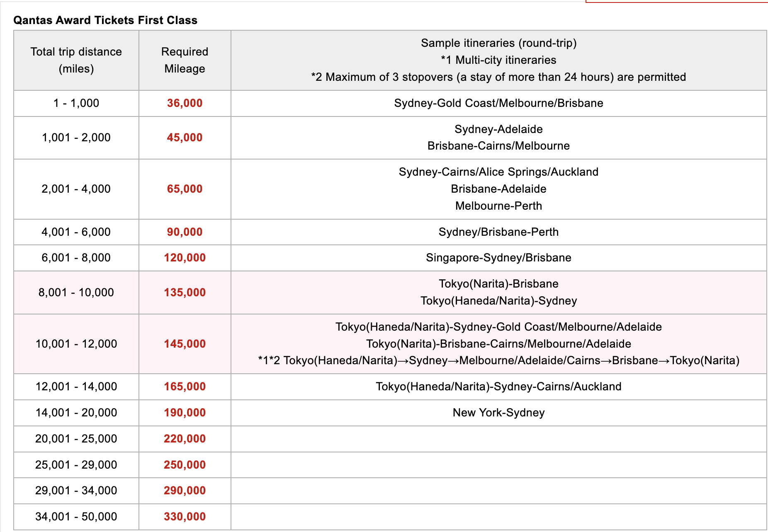Click 'Sydney-Cairns/Alice Springs/Auckland' itinerary
The width and height of the screenshot is (768, 532).
(x=499, y=172)
